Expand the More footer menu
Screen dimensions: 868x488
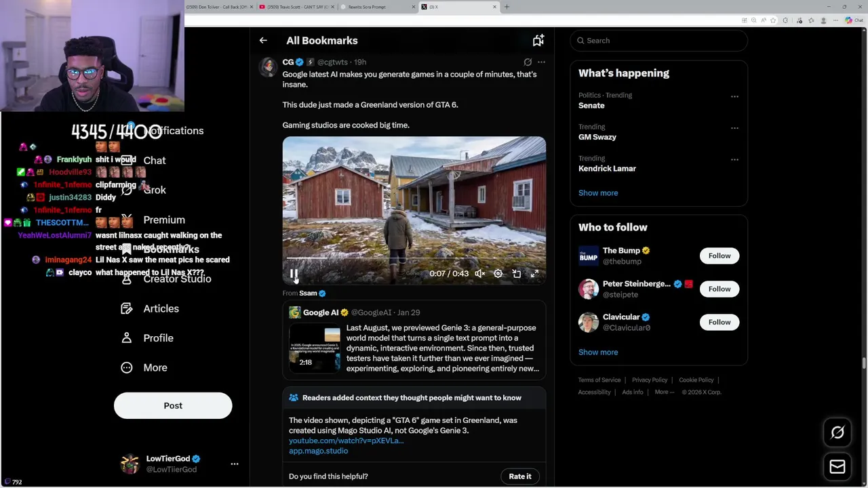pyautogui.click(x=664, y=392)
